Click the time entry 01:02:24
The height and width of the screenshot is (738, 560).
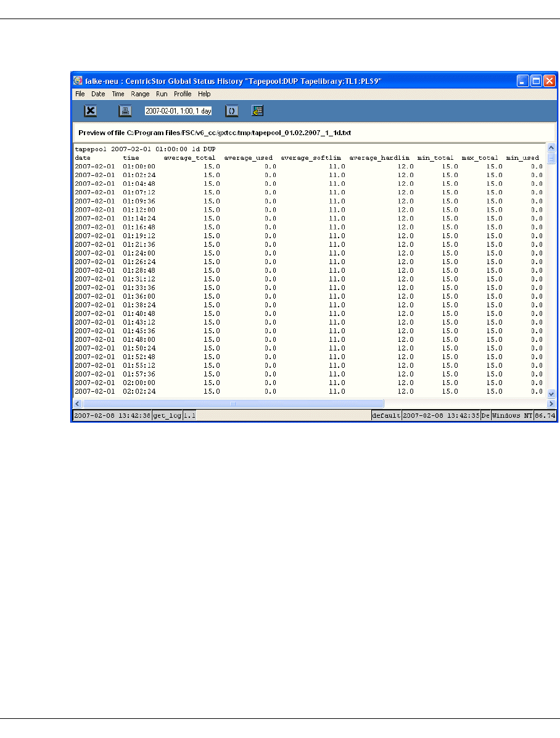[x=139, y=175]
